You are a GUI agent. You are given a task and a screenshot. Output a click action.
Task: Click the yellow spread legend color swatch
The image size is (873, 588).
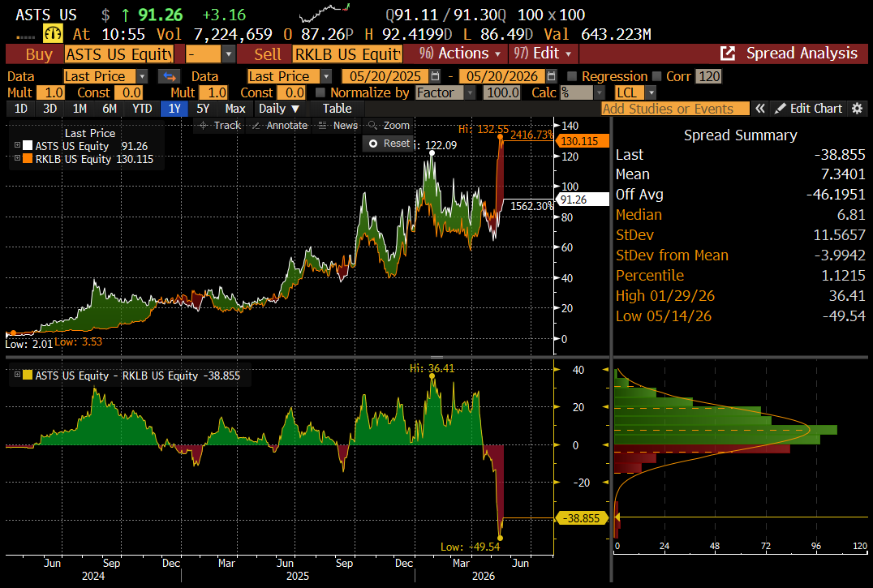tap(28, 376)
